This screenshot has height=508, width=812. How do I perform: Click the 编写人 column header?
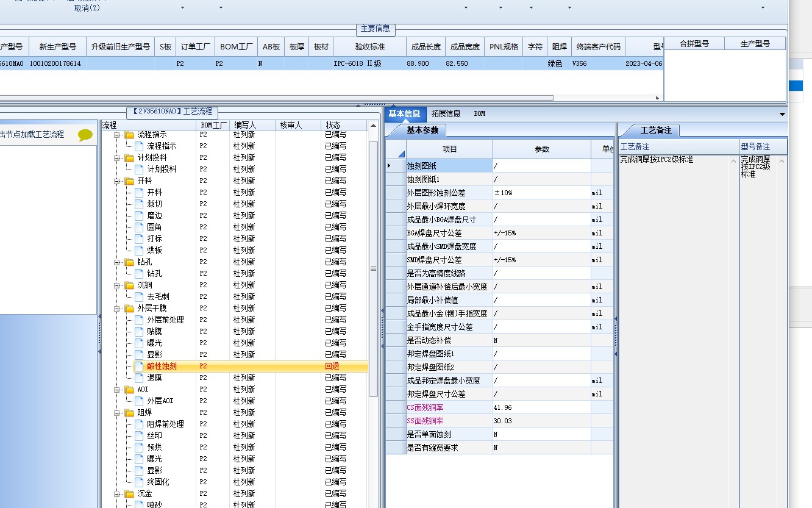(252, 125)
